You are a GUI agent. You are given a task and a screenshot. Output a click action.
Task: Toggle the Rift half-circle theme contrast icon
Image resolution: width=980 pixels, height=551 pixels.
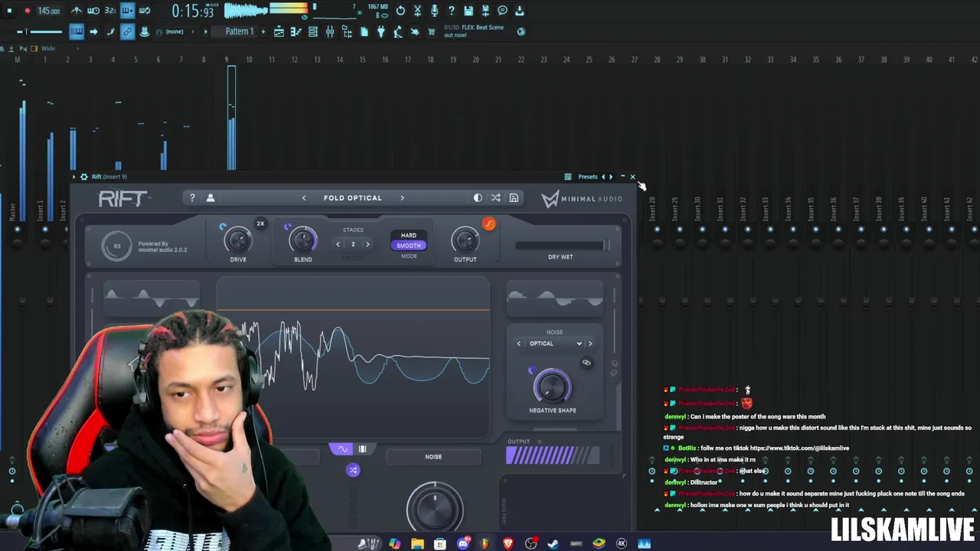point(478,198)
